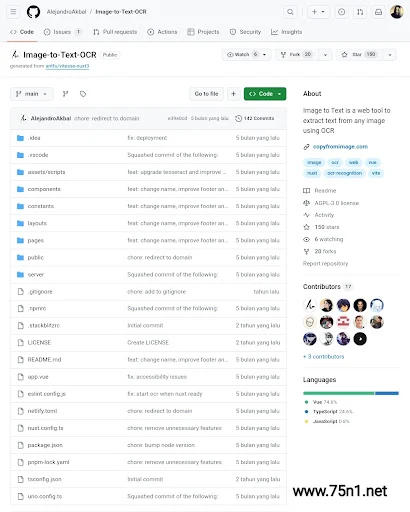The image size is (410, 512).
Task: Switch to the Projects tab
Action: (x=203, y=32)
